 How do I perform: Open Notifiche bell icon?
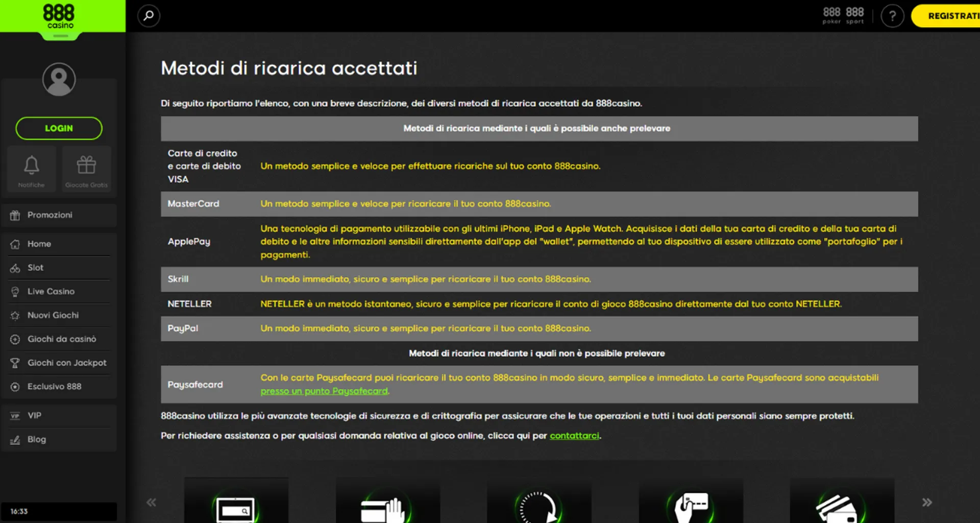(x=32, y=169)
